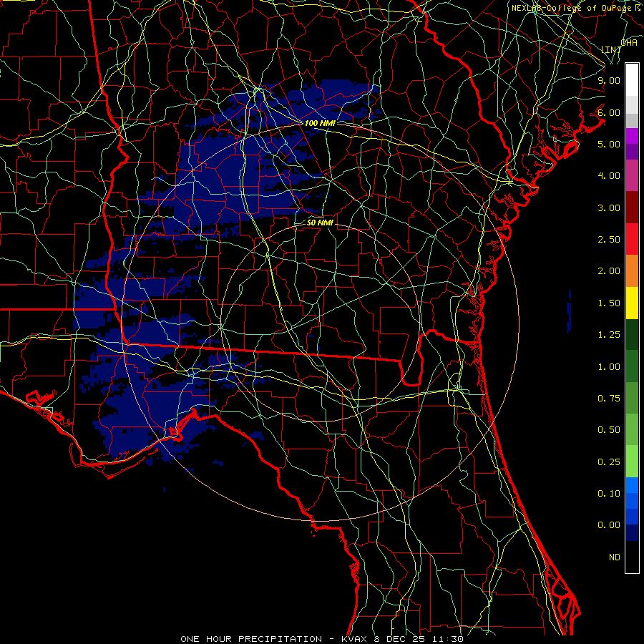Click the 50 NMI range ring label
Screen dimensions: 644x644
[320, 223]
